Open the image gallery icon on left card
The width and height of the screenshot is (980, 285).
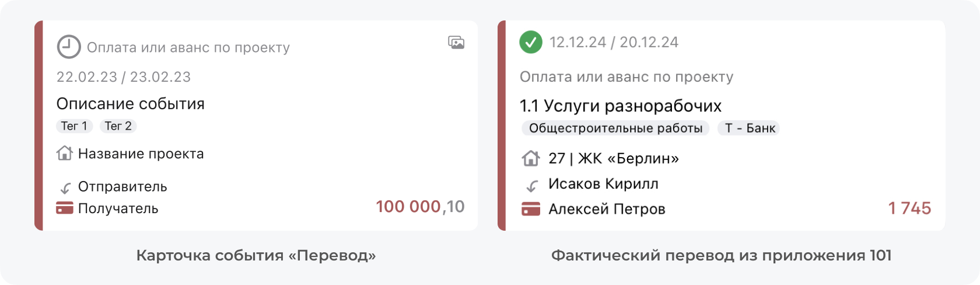tap(456, 42)
